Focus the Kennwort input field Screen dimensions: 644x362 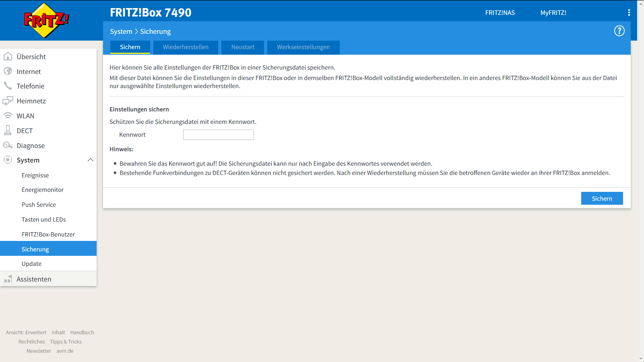(x=219, y=135)
